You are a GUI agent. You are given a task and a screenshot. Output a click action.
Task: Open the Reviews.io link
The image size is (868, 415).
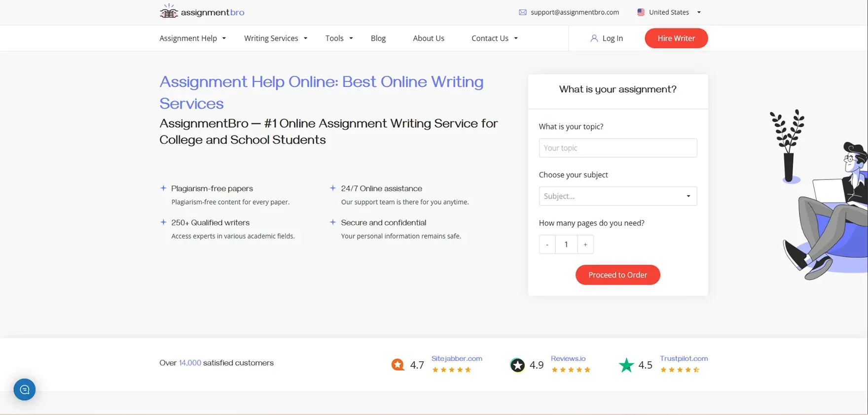(568, 358)
